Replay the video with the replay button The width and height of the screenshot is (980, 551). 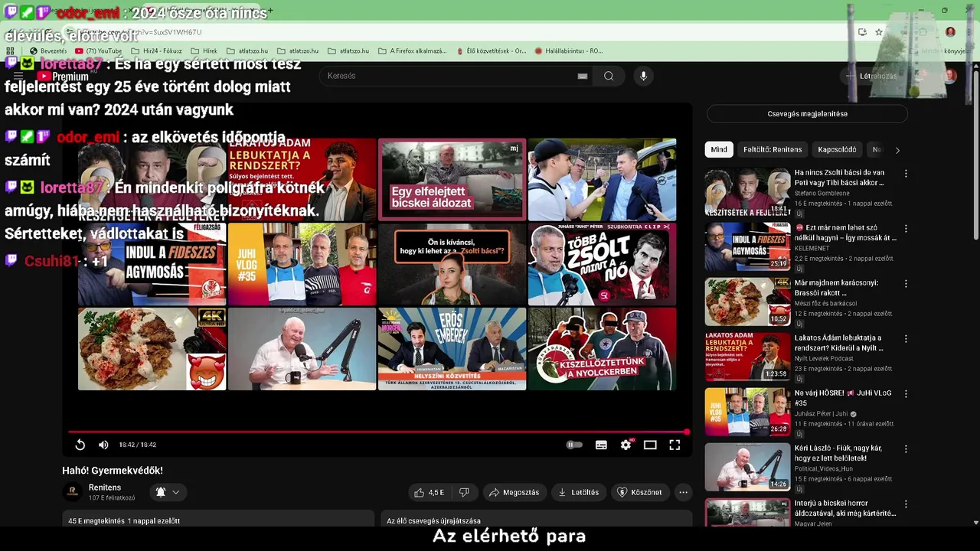(x=80, y=445)
